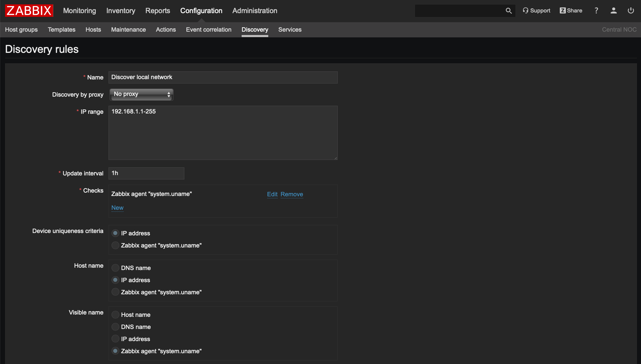Go to the Event correlation section
This screenshot has height=364, width=641.
208,30
